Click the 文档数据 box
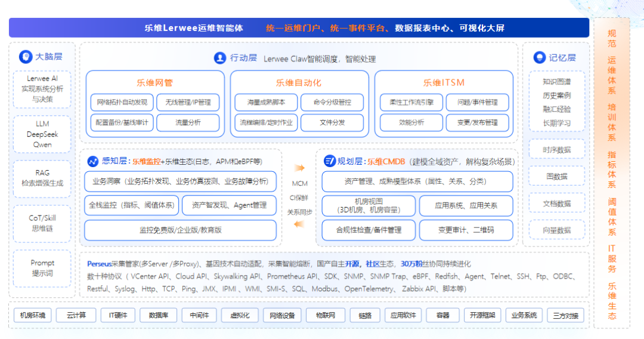 (556, 204)
